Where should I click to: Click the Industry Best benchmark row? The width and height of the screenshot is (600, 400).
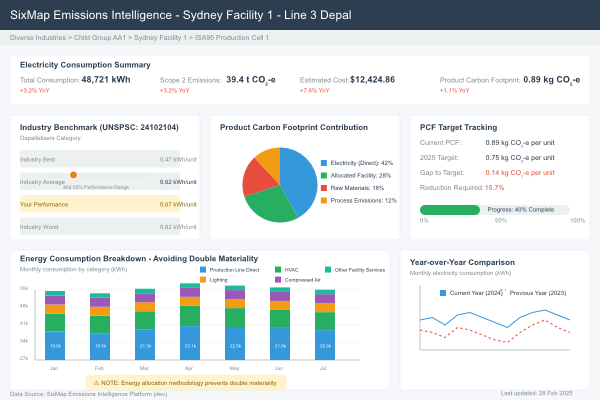coord(100,158)
